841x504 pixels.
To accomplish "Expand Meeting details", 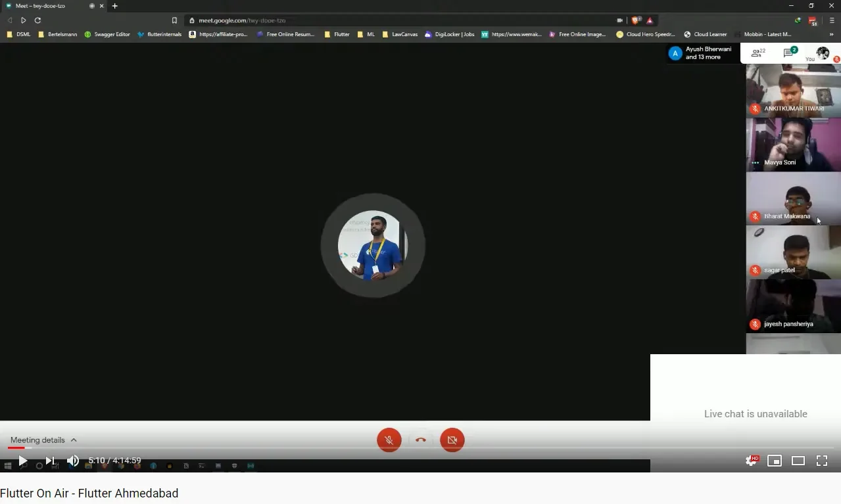I will coord(43,440).
